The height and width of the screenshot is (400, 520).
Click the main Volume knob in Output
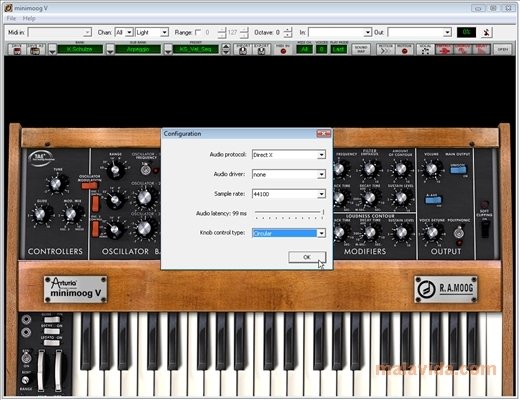coord(431,169)
